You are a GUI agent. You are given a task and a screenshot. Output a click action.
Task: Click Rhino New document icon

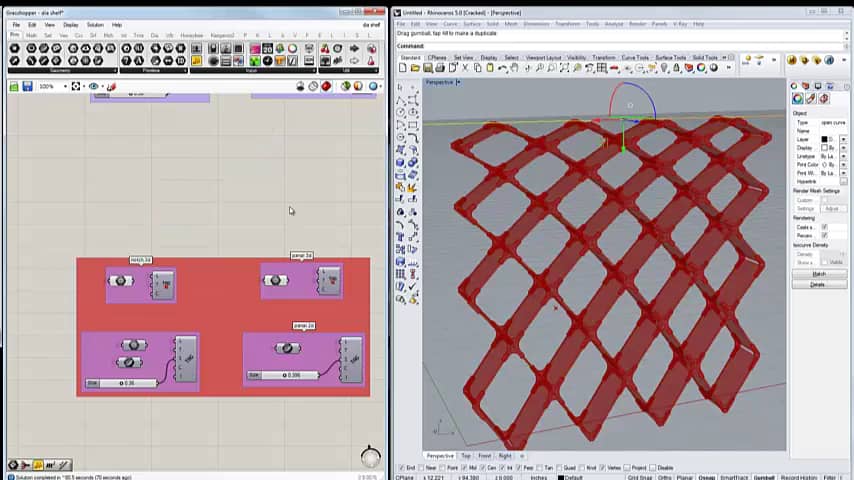[402, 68]
